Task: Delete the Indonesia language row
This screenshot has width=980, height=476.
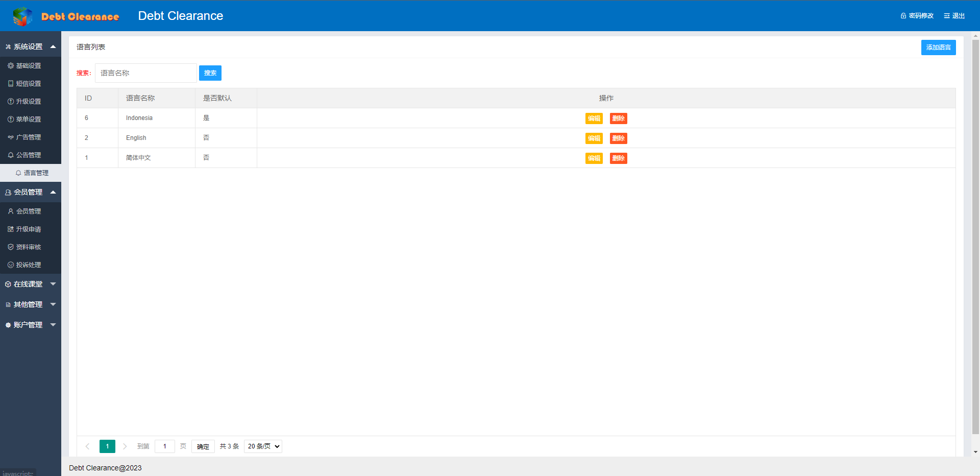Action: (x=619, y=118)
